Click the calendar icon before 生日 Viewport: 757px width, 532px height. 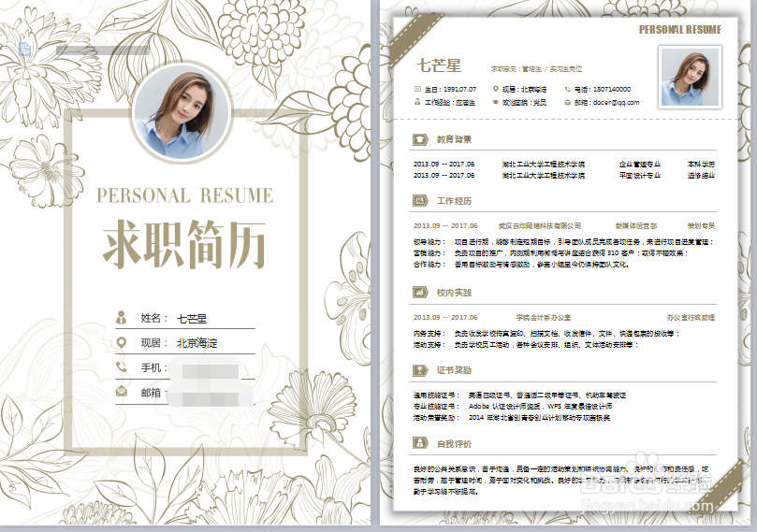pyautogui.click(x=417, y=89)
